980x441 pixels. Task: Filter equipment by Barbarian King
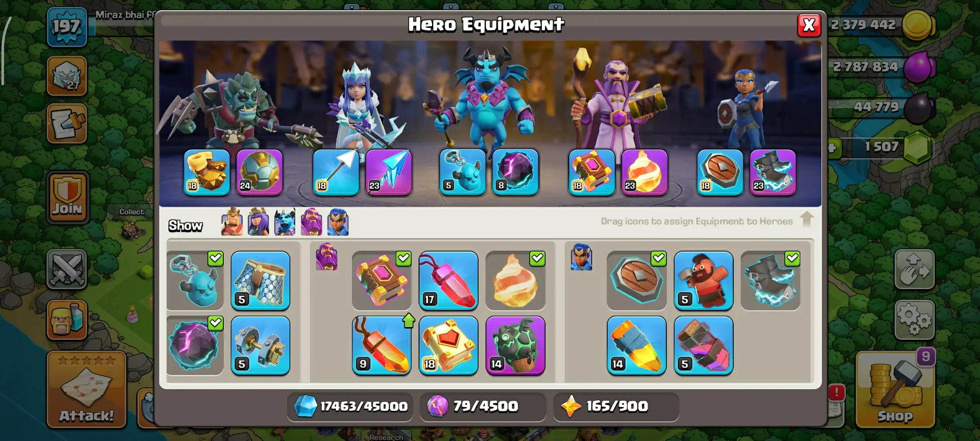click(x=232, y=222)
